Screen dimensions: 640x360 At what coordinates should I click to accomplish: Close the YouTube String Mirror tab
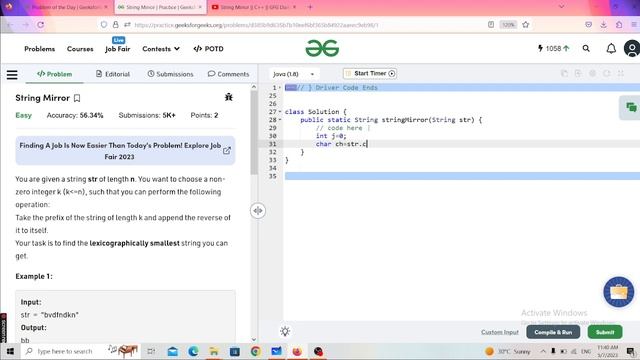294,7
